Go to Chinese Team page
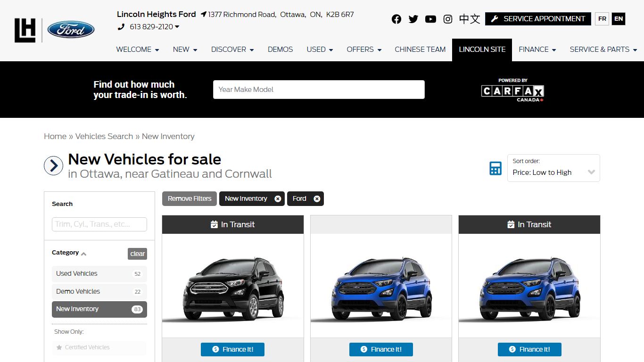The height and width of the screenshot is (362, 644). tap(420, 49)
